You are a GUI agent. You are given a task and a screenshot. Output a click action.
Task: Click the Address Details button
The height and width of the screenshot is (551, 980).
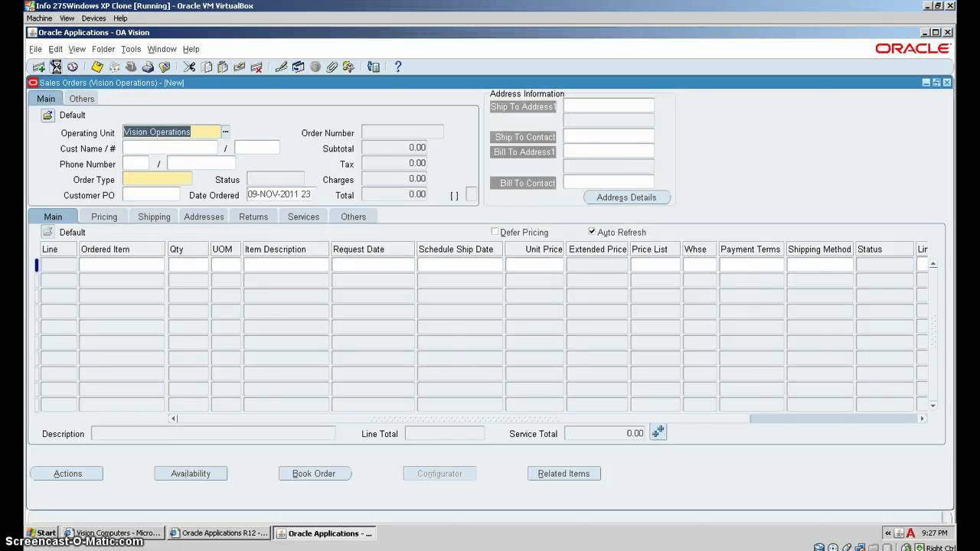(x=626, y=197)
